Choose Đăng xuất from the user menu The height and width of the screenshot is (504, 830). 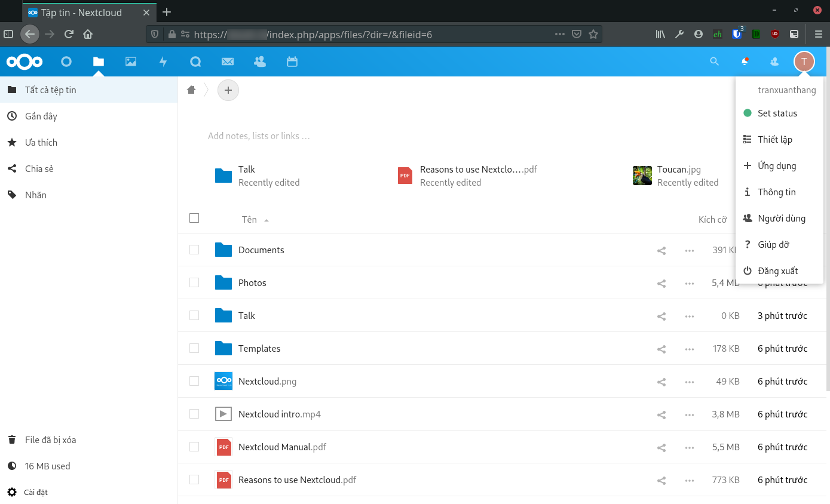778,271
